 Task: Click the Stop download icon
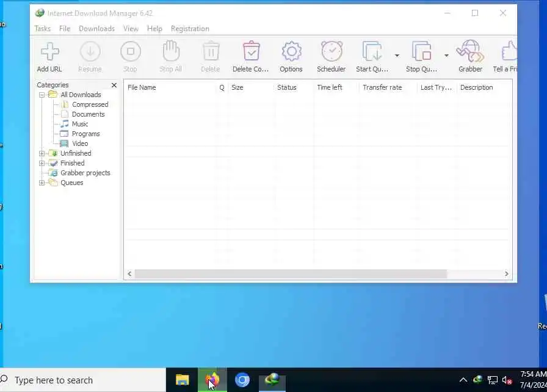point(131,52)
